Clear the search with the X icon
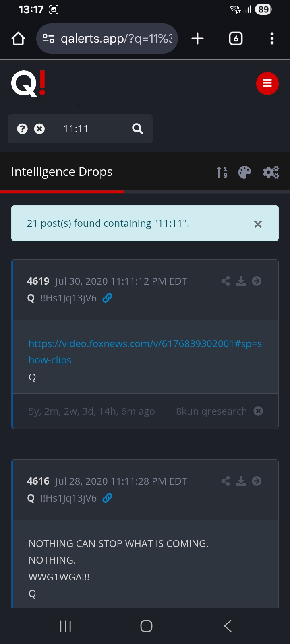Viewport: 290px width, 644px height. point(39,129)
